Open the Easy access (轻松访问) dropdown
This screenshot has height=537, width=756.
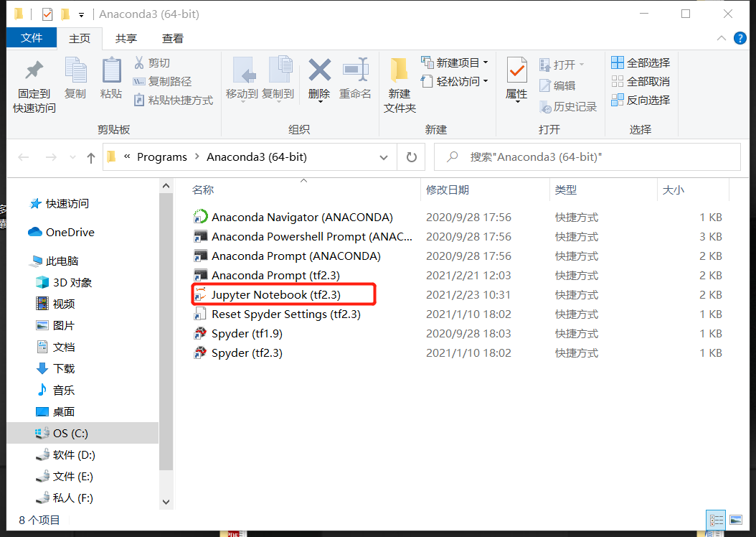(455, 82)
